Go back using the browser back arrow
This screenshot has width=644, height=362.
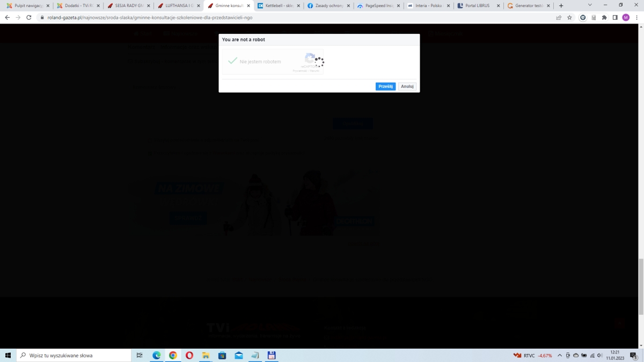(8, 17)
